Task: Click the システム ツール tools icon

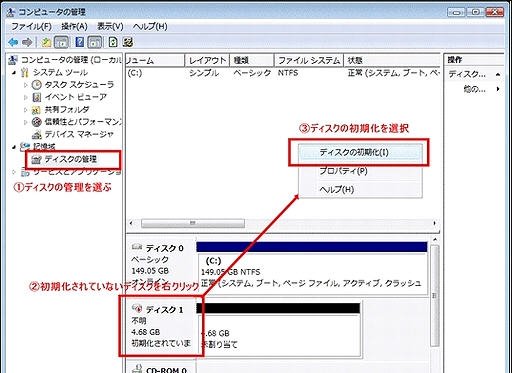Action: point(24,72)
